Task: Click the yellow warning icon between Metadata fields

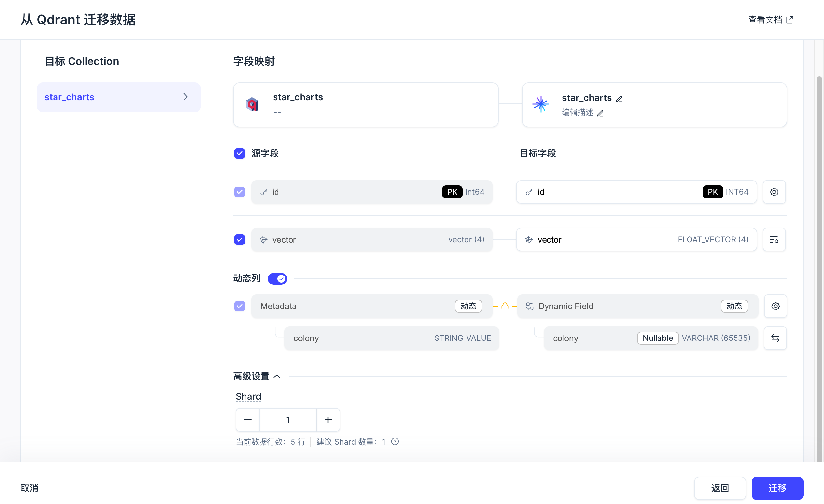Action: pos(505,306)
